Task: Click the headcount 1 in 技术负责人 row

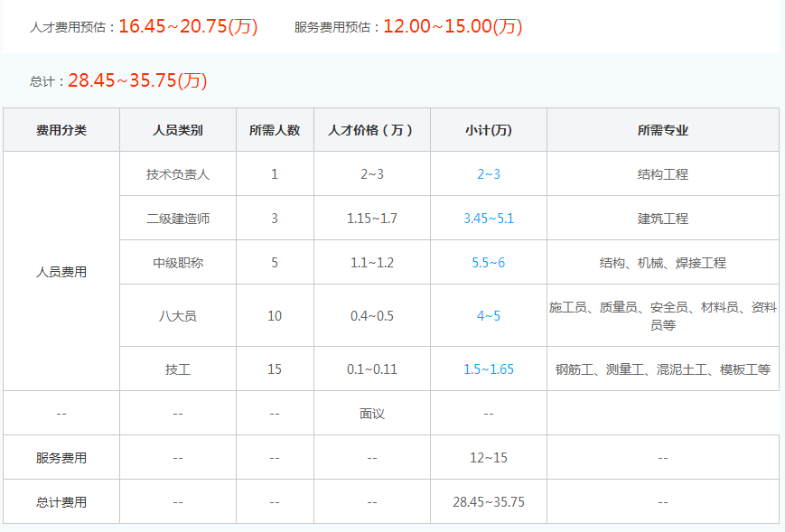Action: [275, 174]
